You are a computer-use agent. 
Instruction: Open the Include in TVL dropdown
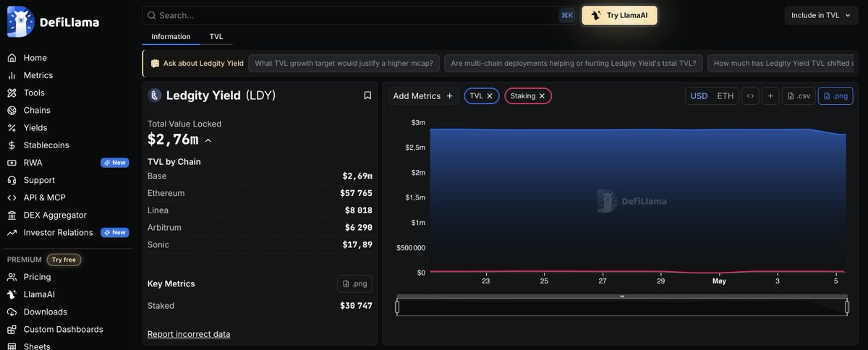(x=822, y=15)
